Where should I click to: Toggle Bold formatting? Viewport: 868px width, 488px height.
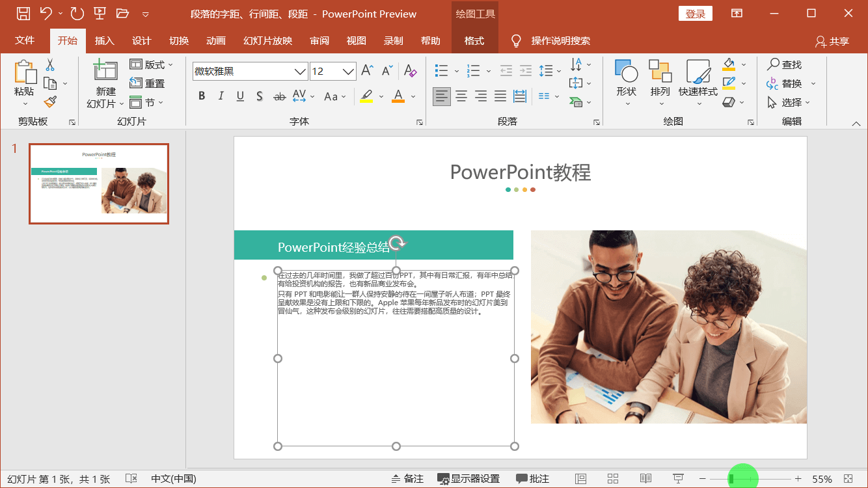(x=202, y=96)
